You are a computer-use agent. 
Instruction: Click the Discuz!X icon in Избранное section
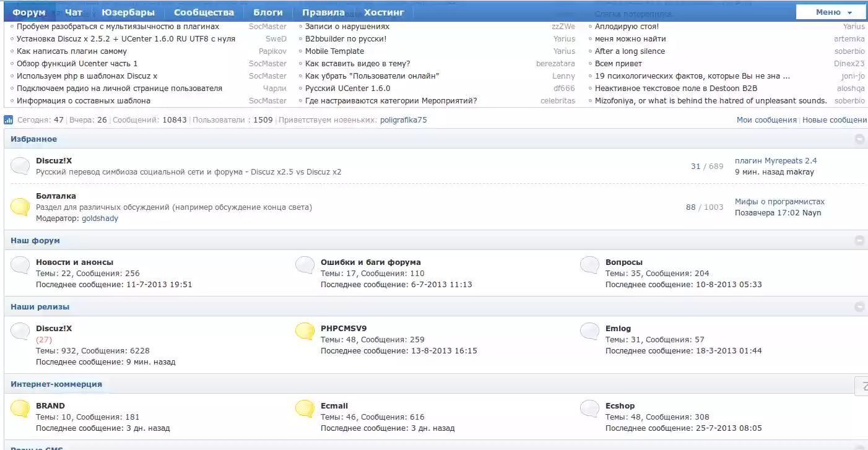[x=19, y=165]
